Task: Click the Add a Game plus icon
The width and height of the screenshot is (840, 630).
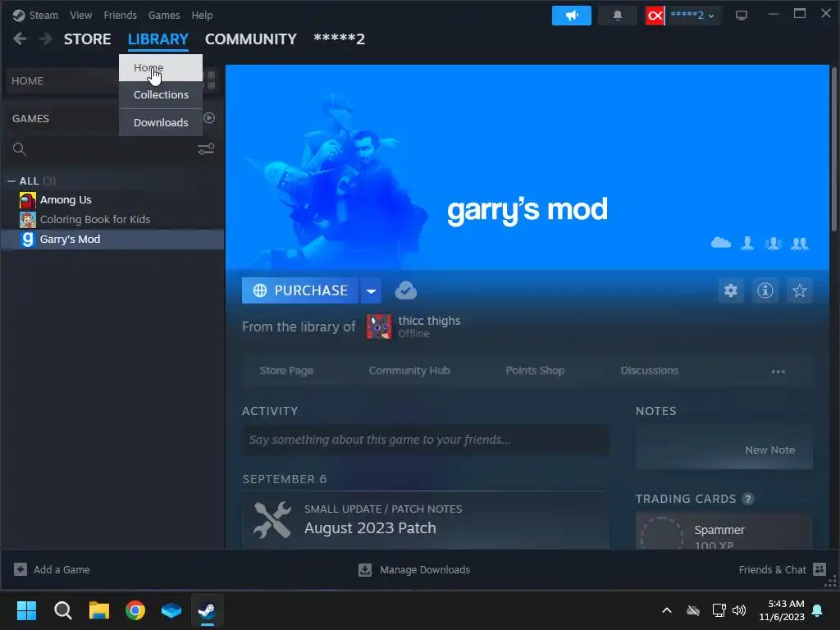Action: point(21,569)
